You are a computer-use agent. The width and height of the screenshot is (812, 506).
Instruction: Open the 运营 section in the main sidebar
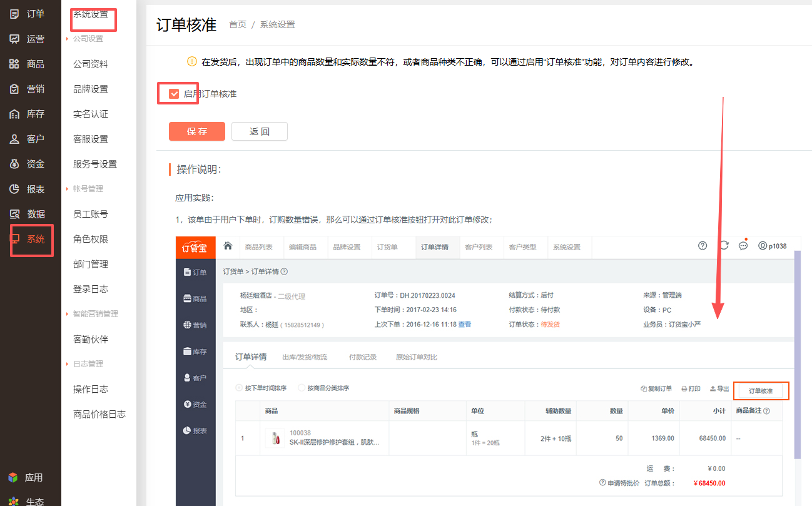[x=27, y=39]
